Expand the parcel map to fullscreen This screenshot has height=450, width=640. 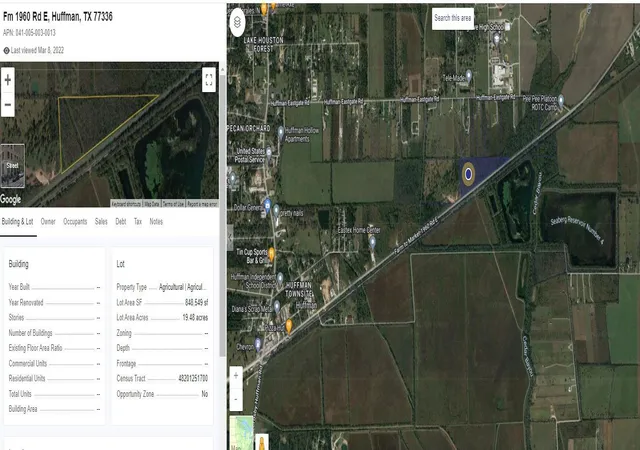coord(209,79)
